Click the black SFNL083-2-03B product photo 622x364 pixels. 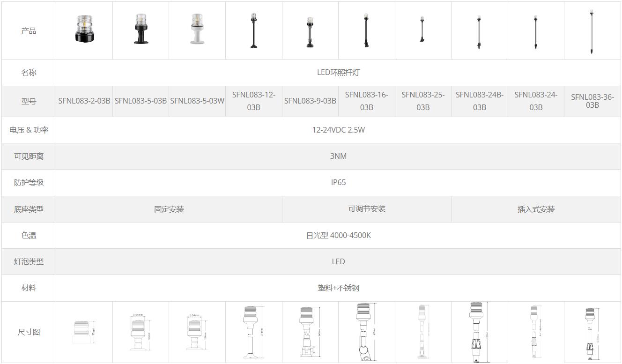coord(84,29)
